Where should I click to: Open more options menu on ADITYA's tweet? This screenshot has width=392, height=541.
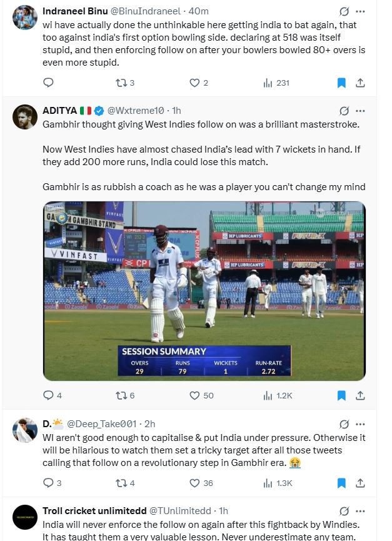(360, 111)
